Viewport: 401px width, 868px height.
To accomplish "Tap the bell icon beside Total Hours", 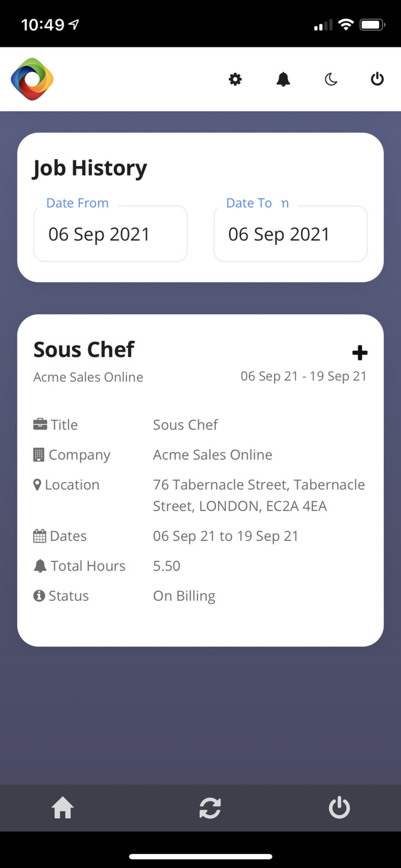I will [x=38, y=565].
